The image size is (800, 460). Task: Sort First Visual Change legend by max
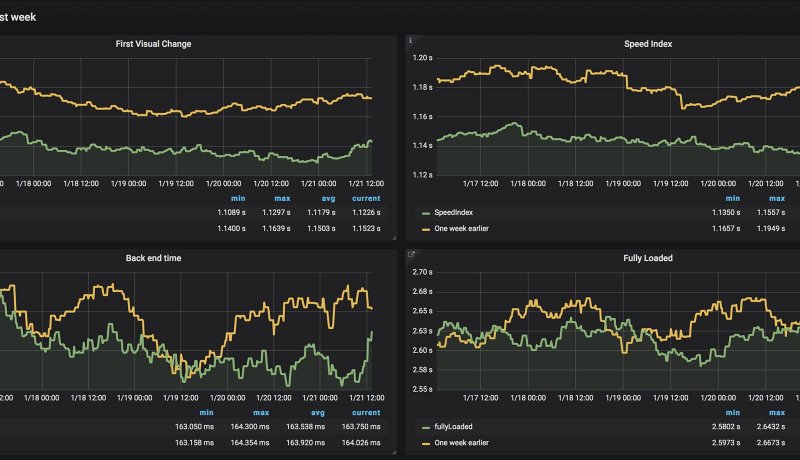282,198
